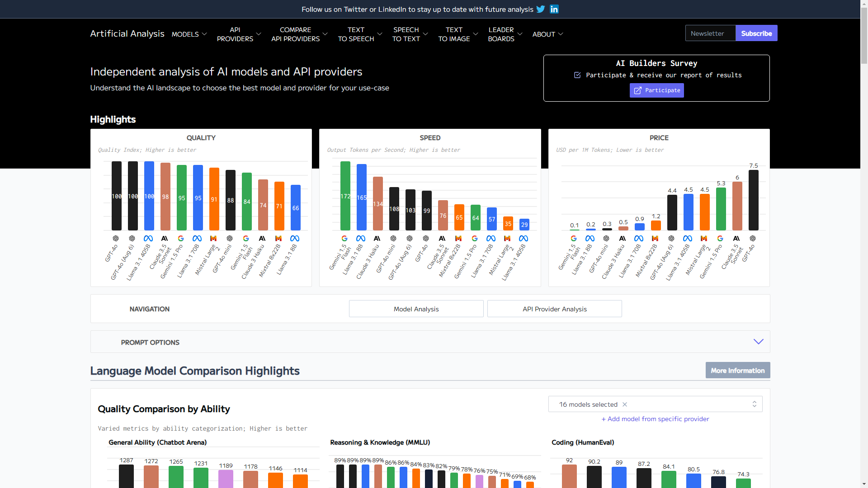Screen dimensions: 868x488
Task: Expand the Text to Speech chevron
Action: point(380,34)
